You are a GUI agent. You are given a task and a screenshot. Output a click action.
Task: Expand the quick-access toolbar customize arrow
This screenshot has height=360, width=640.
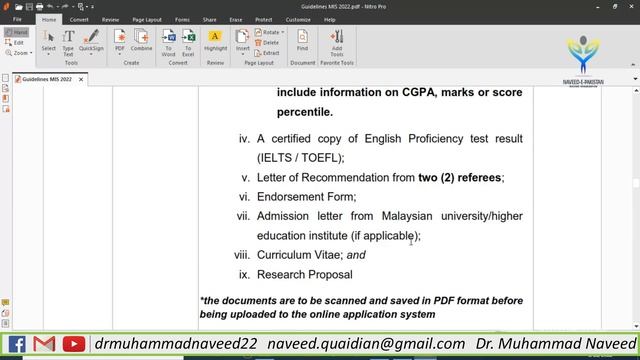click(x=93, y=7)
